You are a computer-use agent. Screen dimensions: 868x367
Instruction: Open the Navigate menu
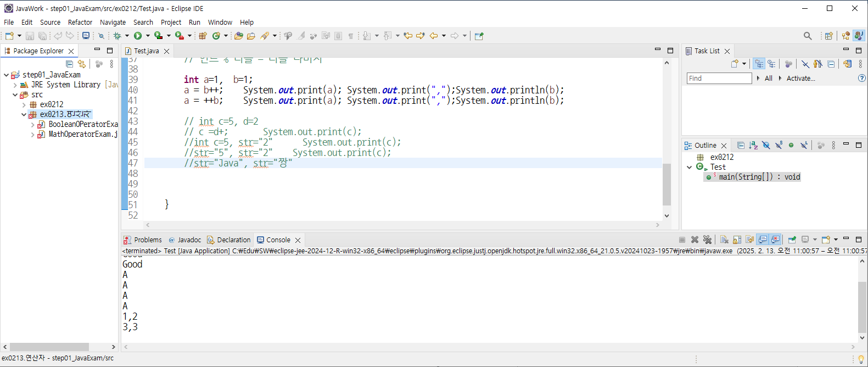pos(113,22)
